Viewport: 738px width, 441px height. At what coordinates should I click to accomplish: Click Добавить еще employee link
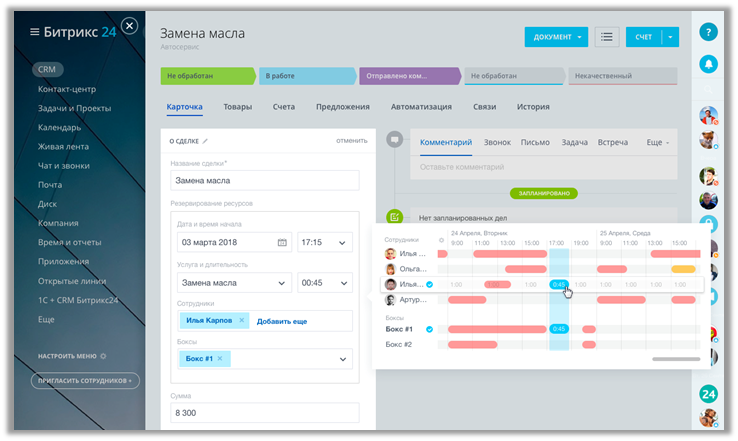pos(282,321)
